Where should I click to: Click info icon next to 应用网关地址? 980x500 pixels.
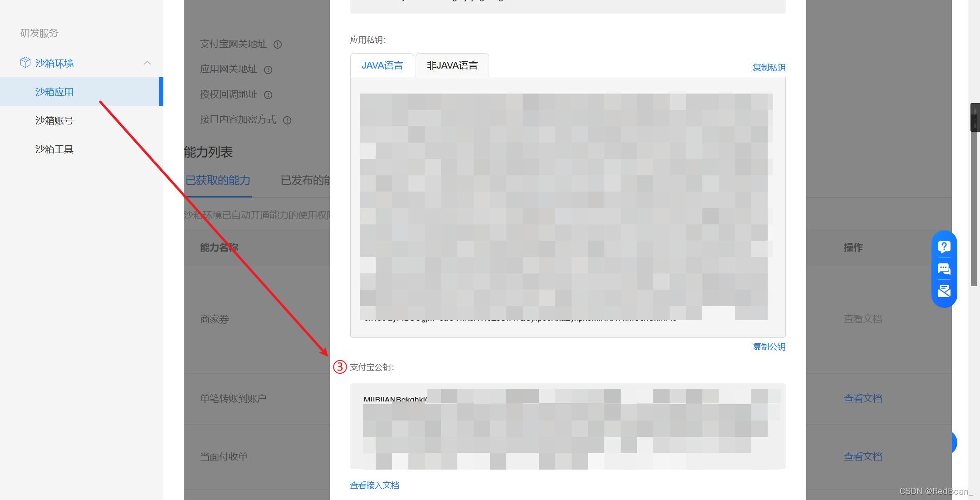click(268, 70)
